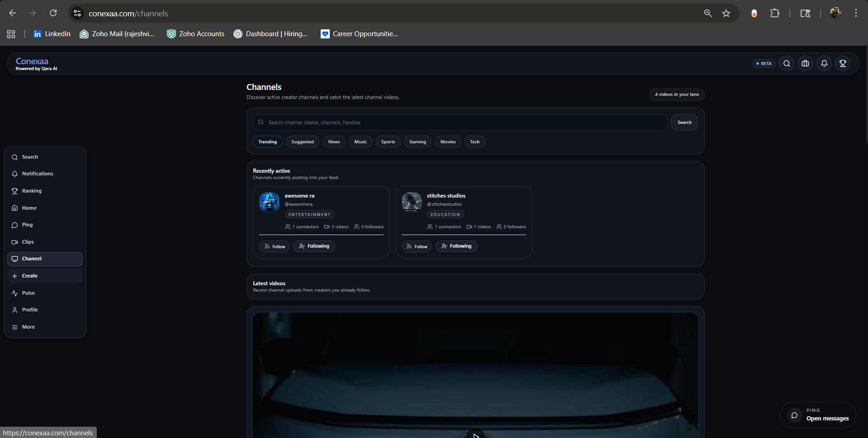Open the Zoho Accounts bookmark
The height and width of the screenshot is (438, 868).
(195, 34)
